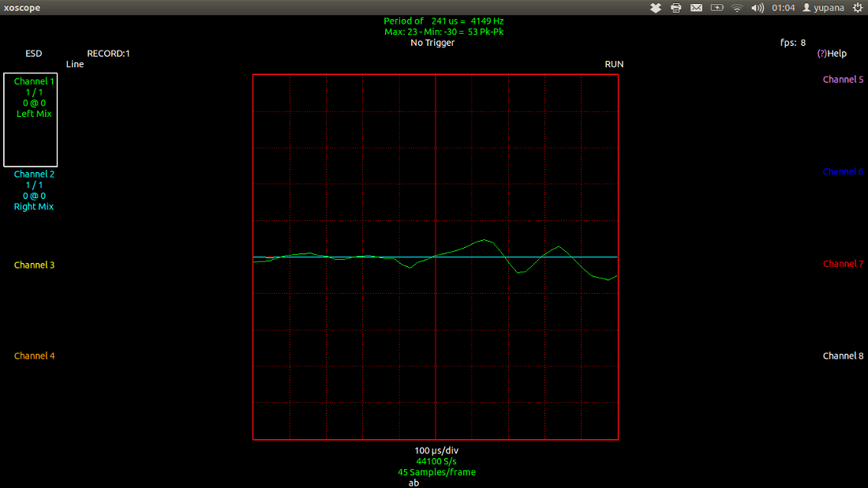The height and width of the screenshot is (488, 868).
Task: Click the sound volume icon
Action: point(758,8)
